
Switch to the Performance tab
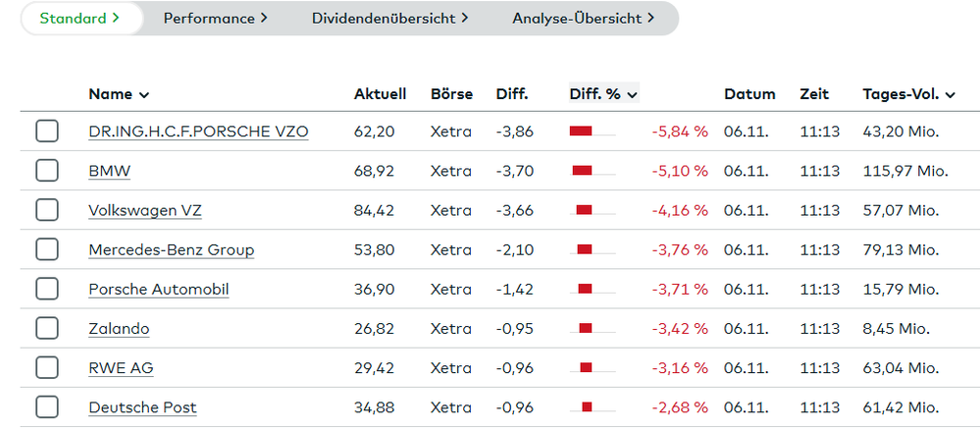click(x=215, y=18)
